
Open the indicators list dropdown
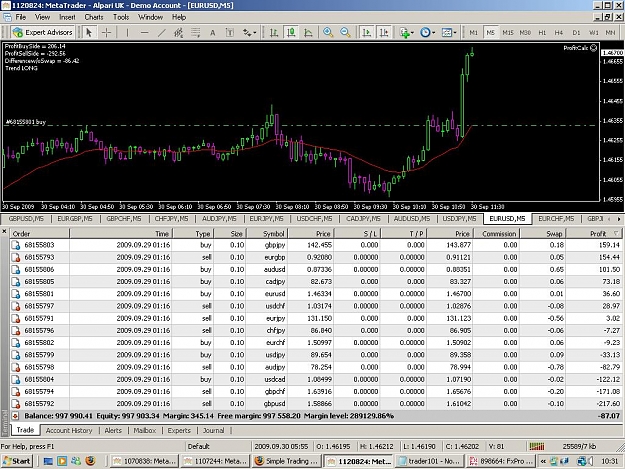click(407, 32)
